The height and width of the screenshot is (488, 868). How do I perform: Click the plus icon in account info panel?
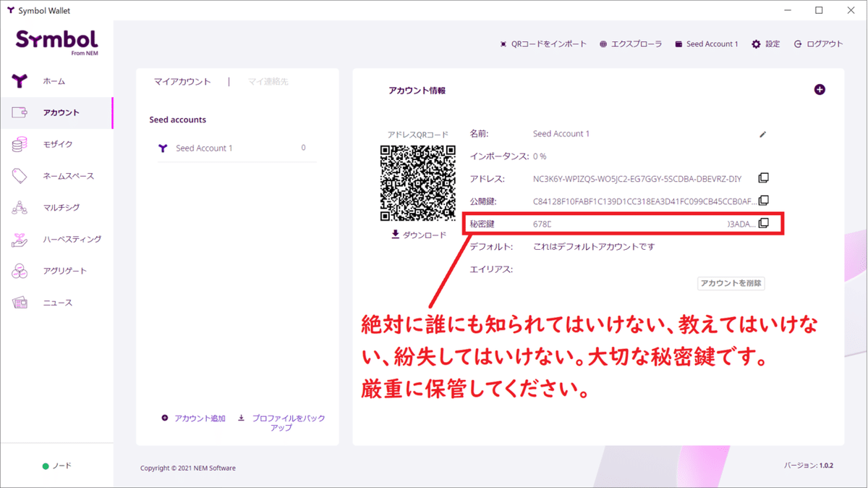click(x=820, y=90)
